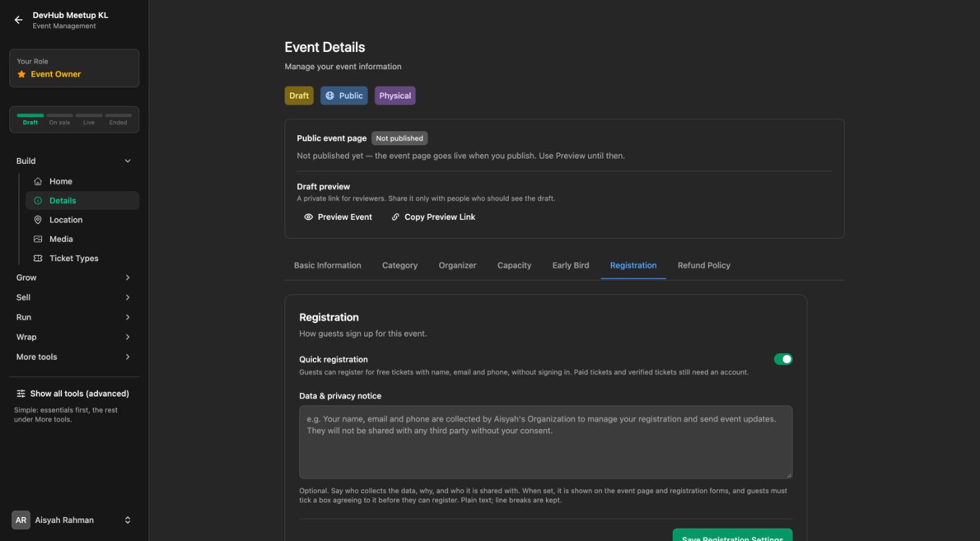
Task: Focus the Data & privacy notice text area
Action: click(545, 442)
